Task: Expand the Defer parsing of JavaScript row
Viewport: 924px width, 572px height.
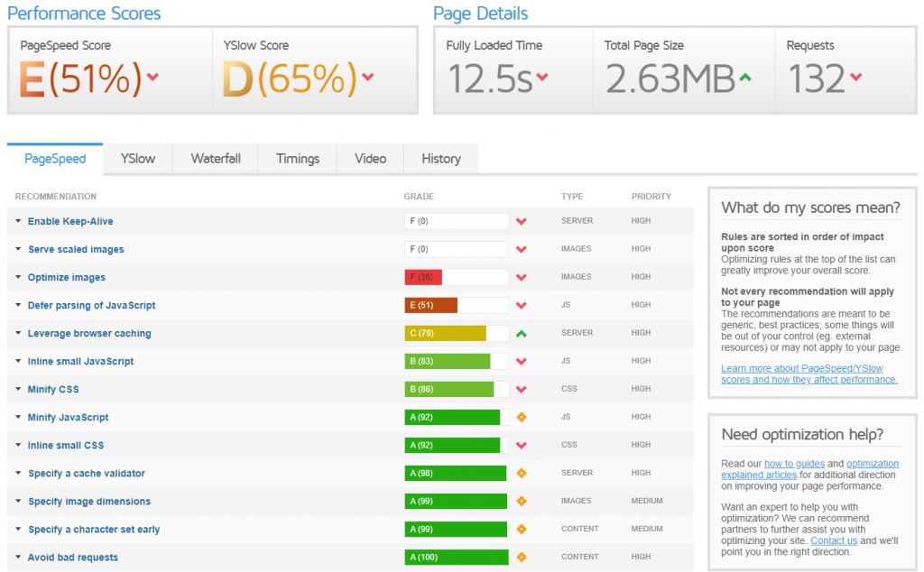Action: coord(91,305)
